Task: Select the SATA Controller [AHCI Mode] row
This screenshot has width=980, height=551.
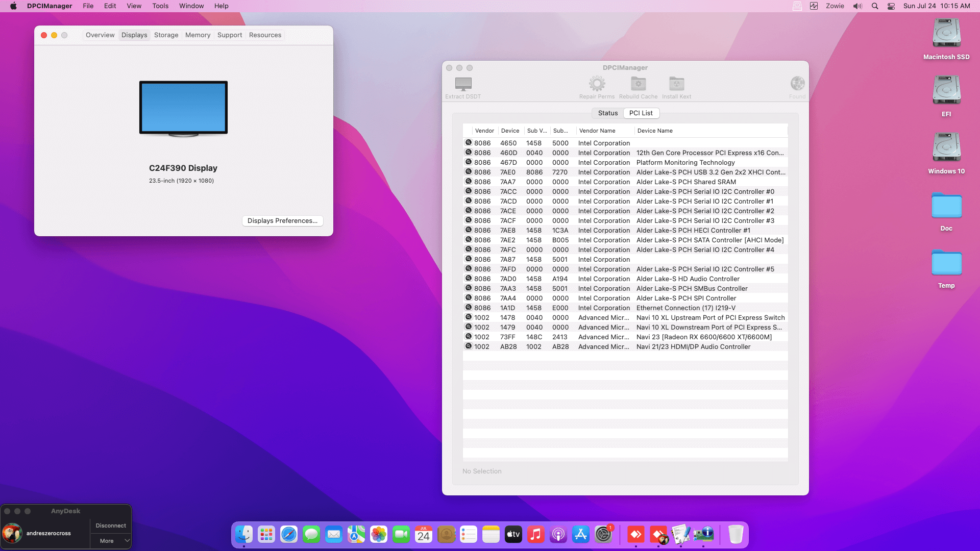Action: (x=625, y=240)
